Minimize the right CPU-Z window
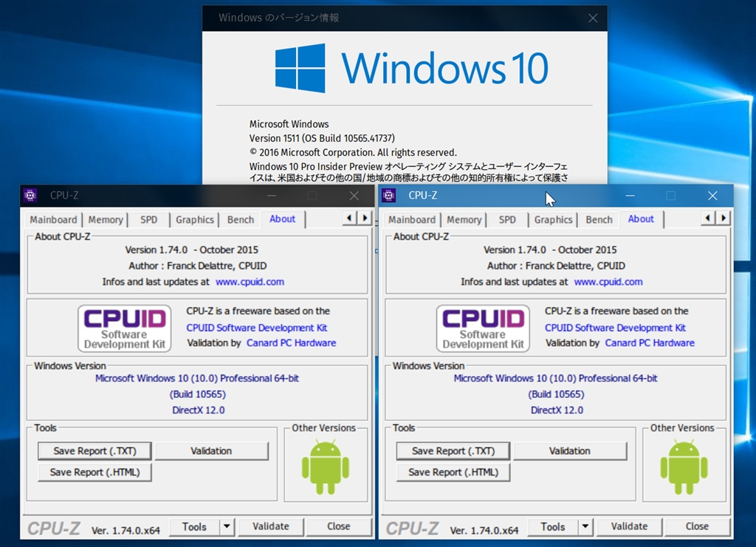Screen dimensions: 756x547 click(630, 196)
